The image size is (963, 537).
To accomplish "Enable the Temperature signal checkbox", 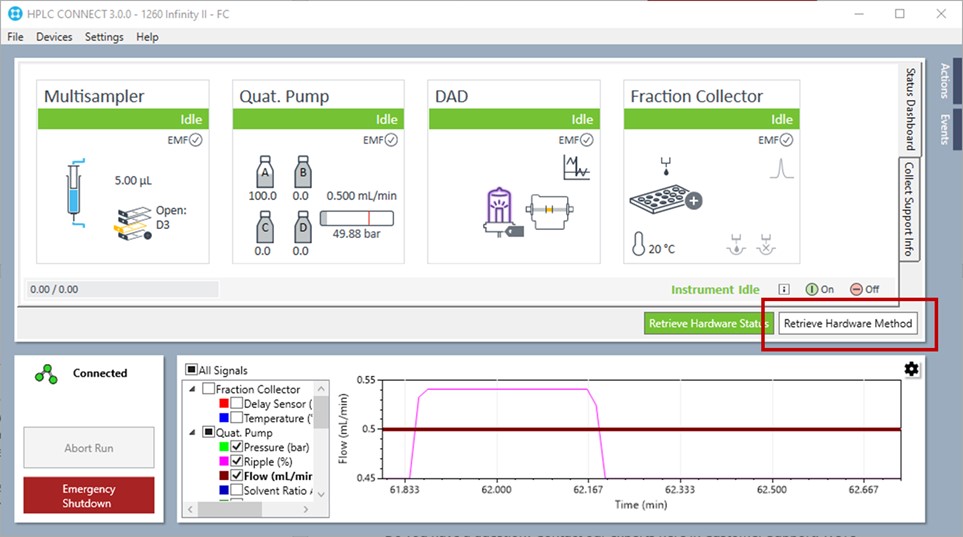I will point(236,418).
